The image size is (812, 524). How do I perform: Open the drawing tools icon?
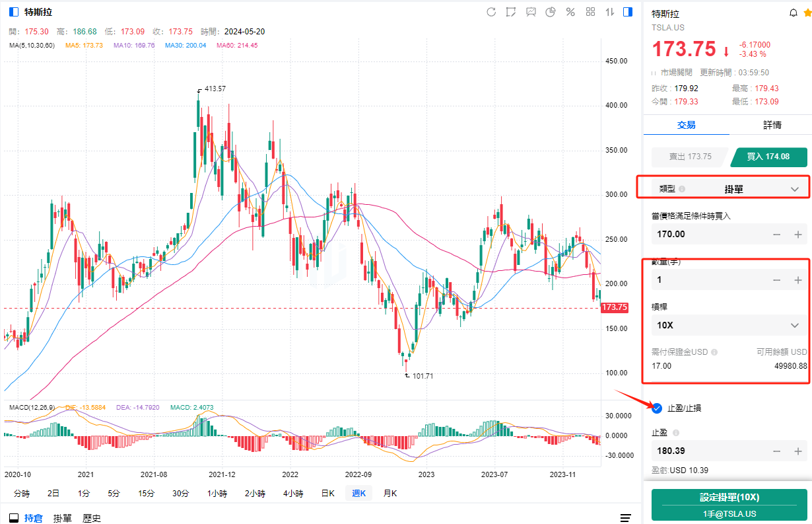(511, 12)
